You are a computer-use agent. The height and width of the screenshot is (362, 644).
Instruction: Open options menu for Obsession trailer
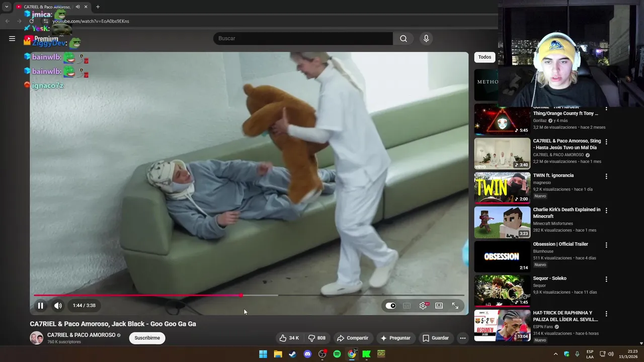[x=606, y=245]
